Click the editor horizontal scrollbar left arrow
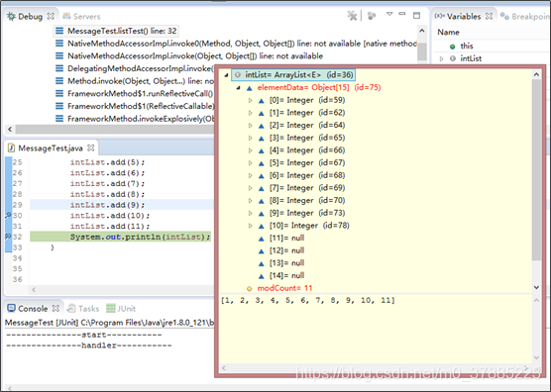 point(34,289)
